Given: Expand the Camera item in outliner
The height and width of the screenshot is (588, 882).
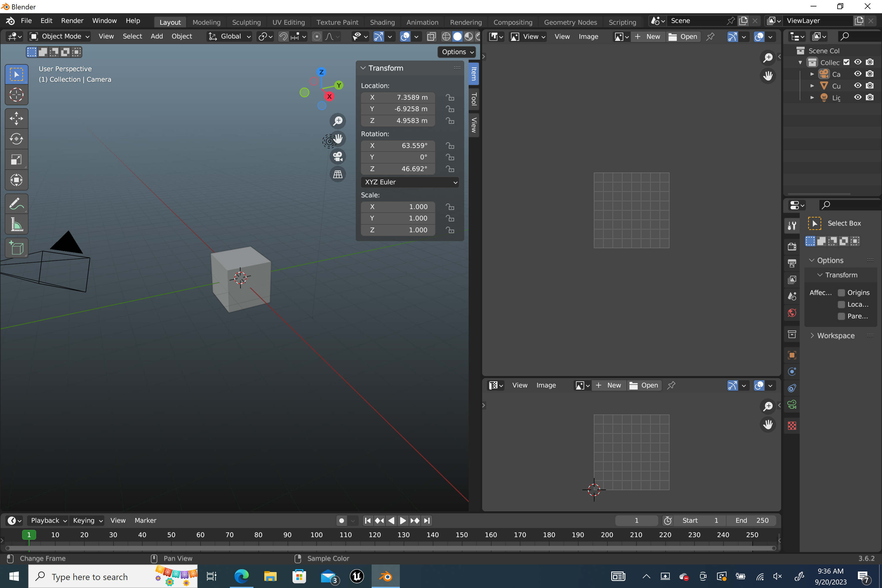Looking at the screenshot, I should [812, 74].
